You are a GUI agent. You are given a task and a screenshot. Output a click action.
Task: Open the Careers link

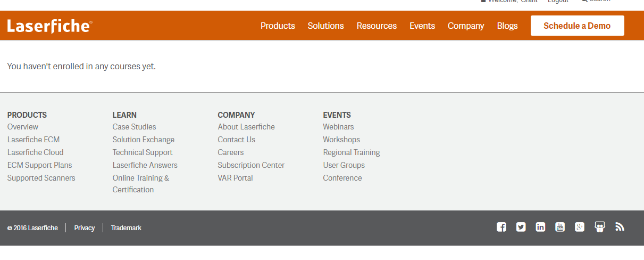click(x=231, y=152)
